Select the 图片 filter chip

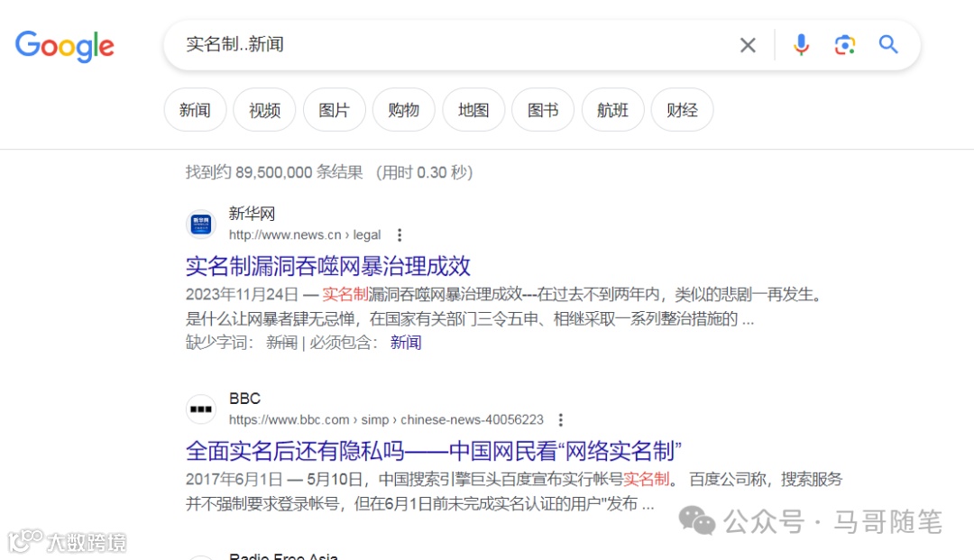point(335,110)
